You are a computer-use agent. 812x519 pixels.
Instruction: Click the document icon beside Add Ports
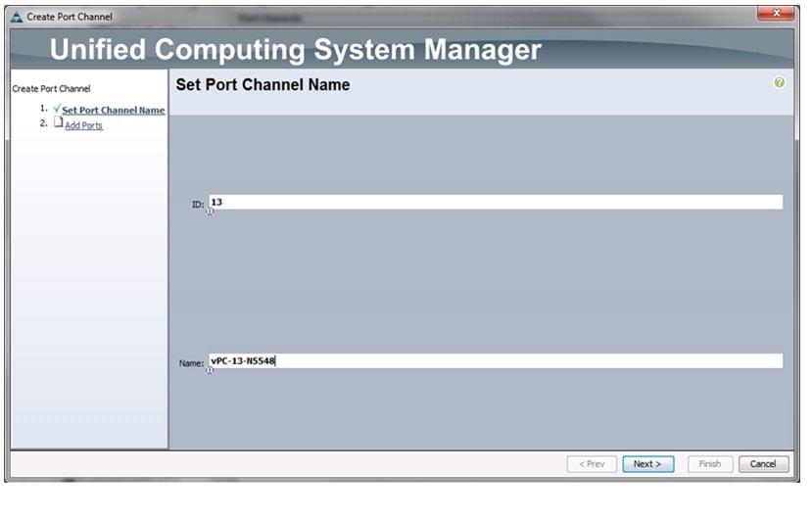tap(58, 123)
